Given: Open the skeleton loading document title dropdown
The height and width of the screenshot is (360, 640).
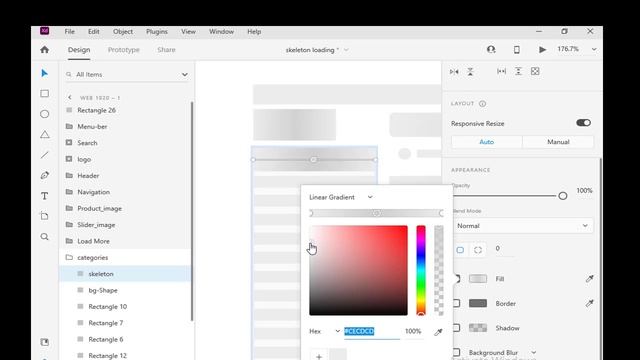Looking at the screenshot, I should pos(346,50).
